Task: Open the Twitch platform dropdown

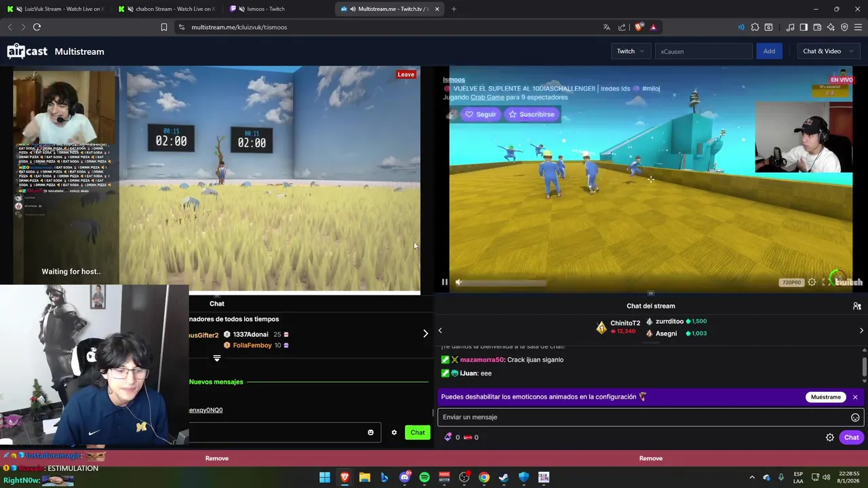Action: [630, 52]
